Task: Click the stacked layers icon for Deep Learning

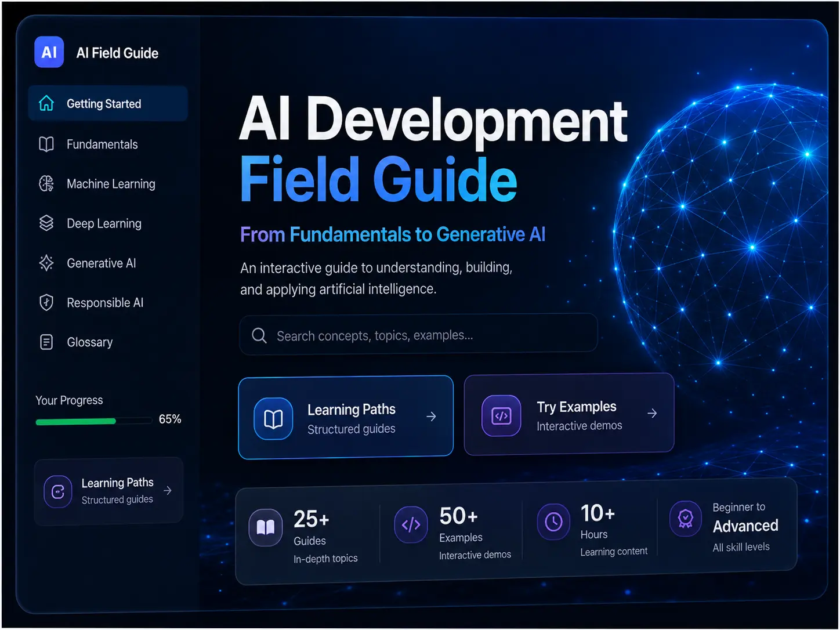Action: [46, 223]
